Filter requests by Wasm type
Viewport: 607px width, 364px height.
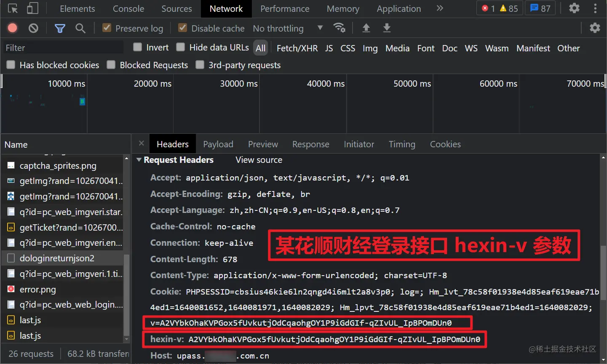(497, 48)
